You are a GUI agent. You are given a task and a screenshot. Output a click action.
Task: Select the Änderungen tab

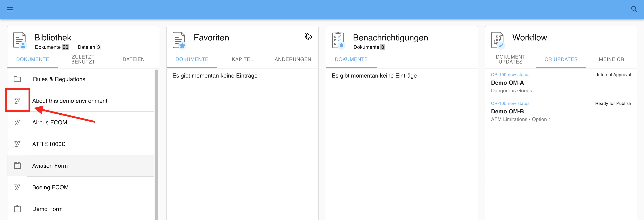click(293, 59)
